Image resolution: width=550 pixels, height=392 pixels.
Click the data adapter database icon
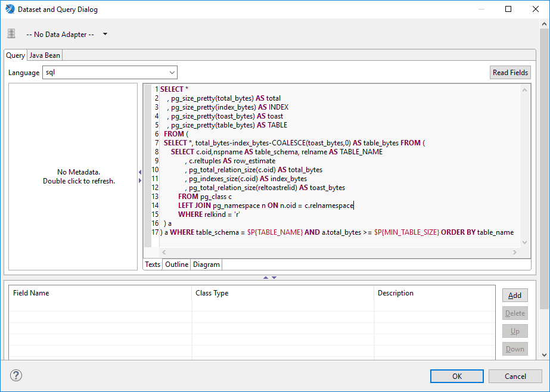click(x=11, y=34)
